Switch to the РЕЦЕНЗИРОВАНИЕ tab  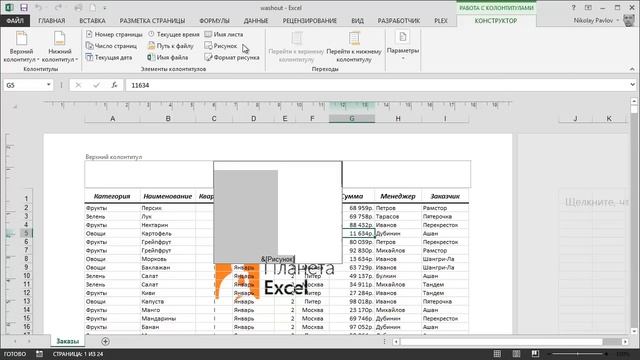point(309,20)
